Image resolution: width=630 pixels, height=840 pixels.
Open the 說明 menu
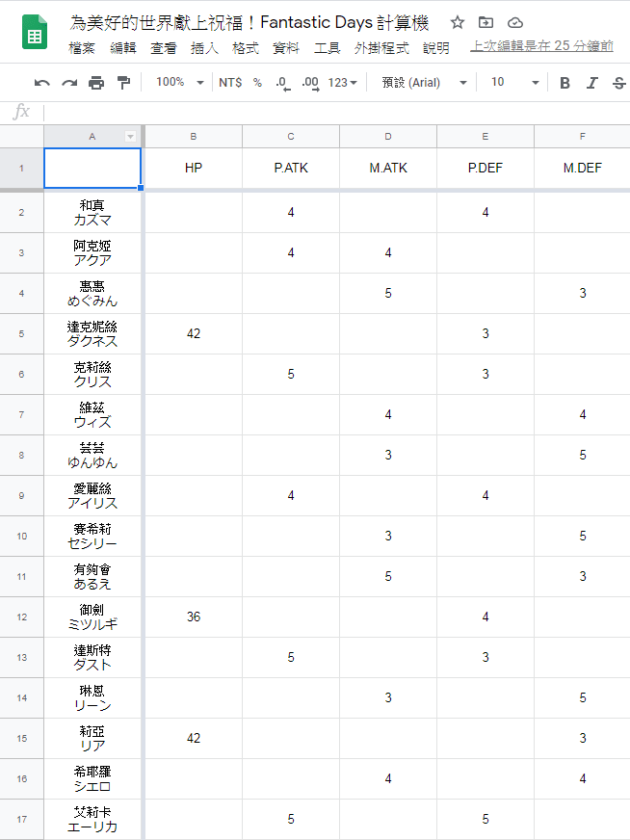click(436, 48)
